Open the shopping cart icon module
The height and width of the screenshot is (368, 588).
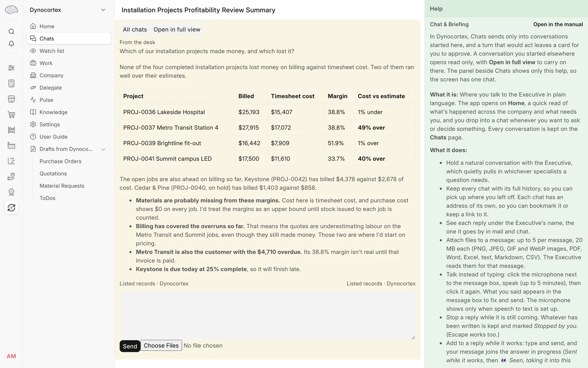tap(11, 115)
